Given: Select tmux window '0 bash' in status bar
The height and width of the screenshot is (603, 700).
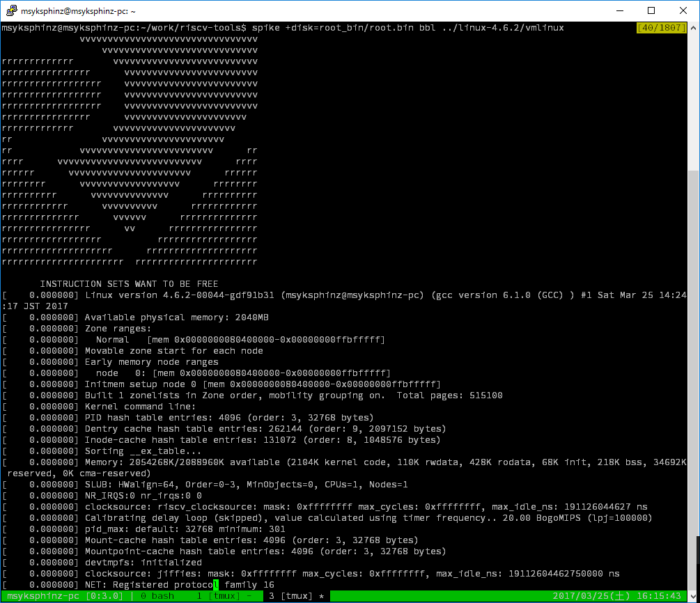Looking at the screenshot, I should coord(157,596).
